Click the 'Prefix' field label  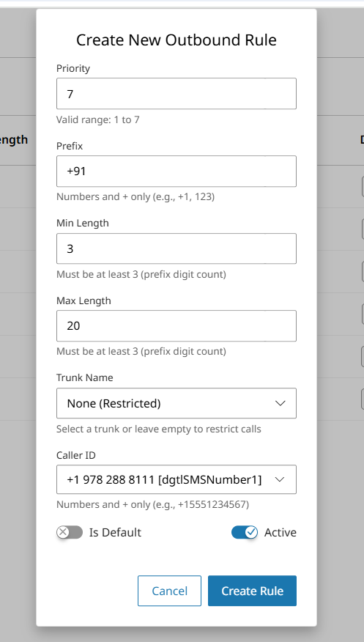70,146
